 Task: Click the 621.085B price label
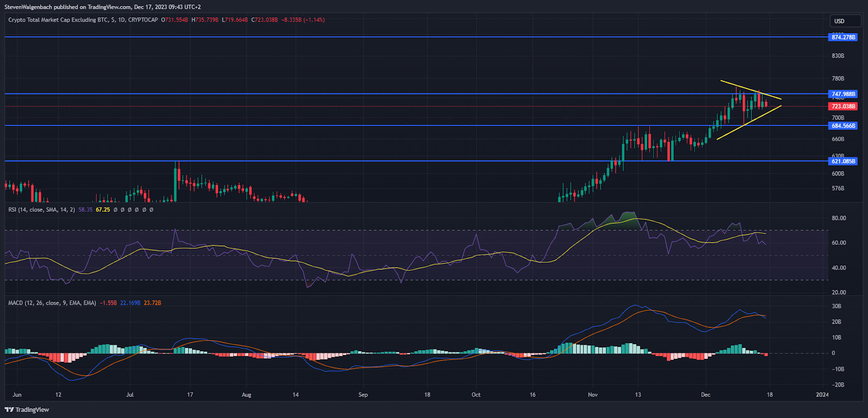844,161
